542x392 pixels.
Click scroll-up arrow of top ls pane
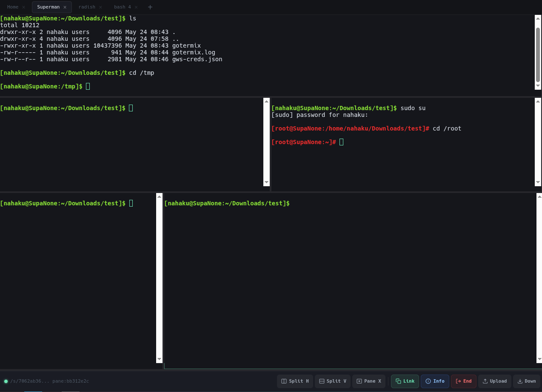[538, 18]
